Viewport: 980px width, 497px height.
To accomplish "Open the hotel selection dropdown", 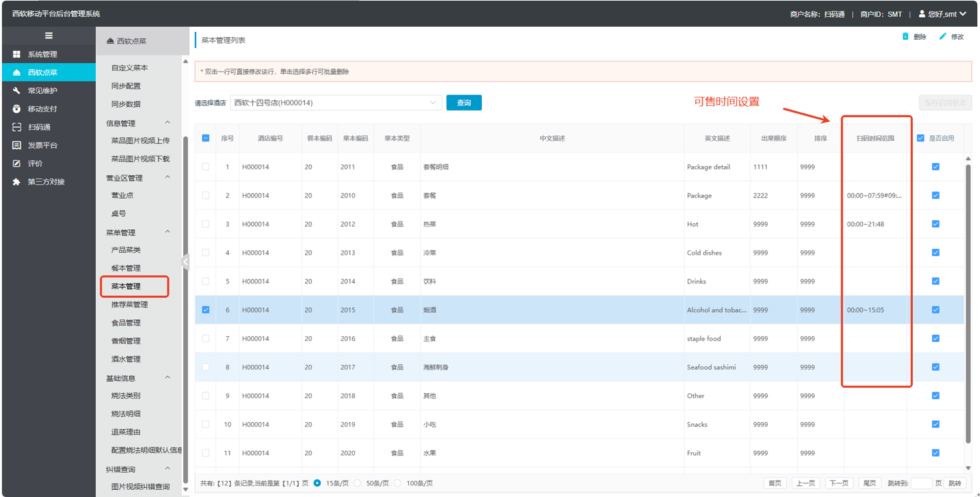I will 336,103.
